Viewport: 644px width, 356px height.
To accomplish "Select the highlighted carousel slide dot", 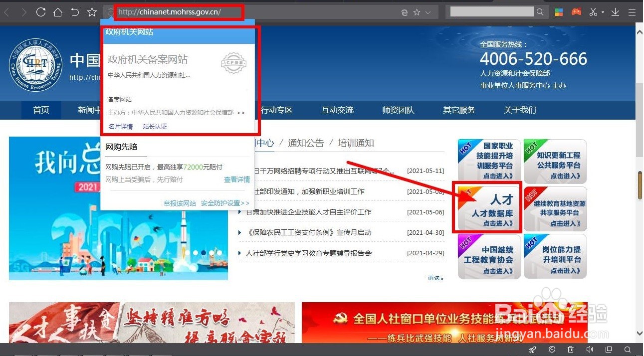I will pyautogui.click(x=203, y=253).
